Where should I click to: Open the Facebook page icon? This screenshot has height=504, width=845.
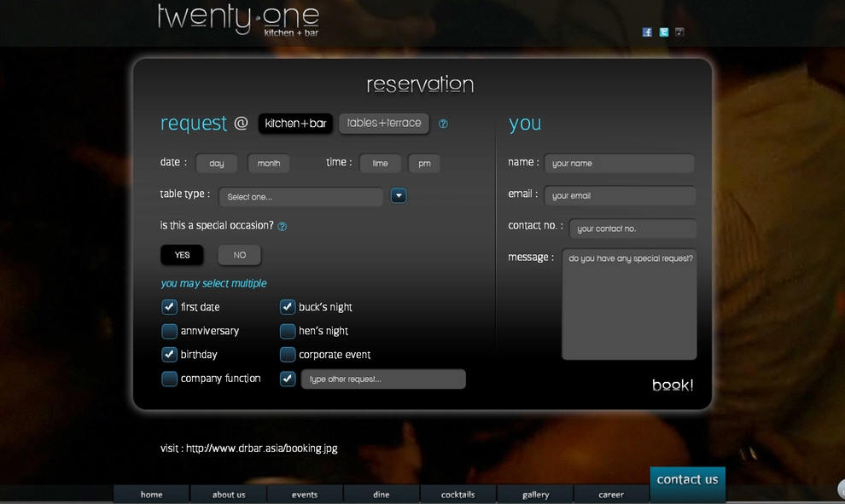coord(647,32)
